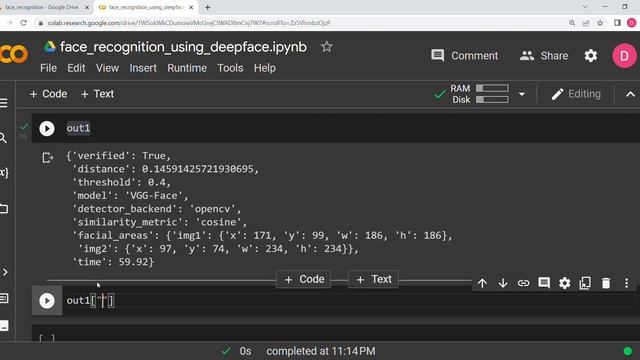Expand runtime connection options dropdown
Image resolution: width=640 pixels, height=360 pixels.
522,94
